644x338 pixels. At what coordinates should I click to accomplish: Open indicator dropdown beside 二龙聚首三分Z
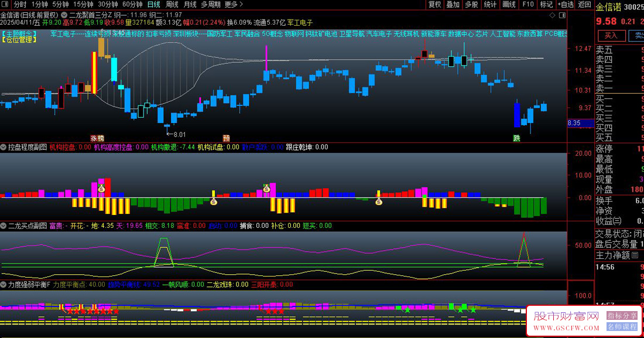pyautogui.click(x=64, y=15)
